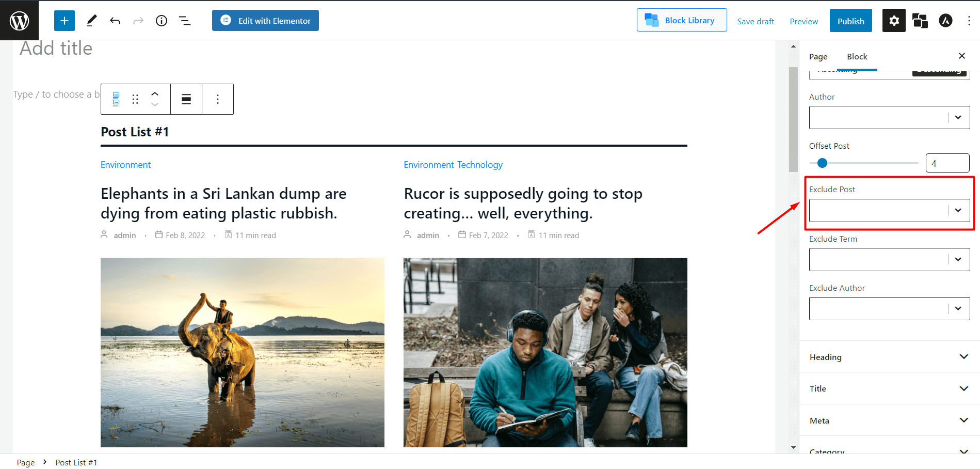Open document details info icon
The width and height of the screenshot is (980, 469).
click(162, 21)
